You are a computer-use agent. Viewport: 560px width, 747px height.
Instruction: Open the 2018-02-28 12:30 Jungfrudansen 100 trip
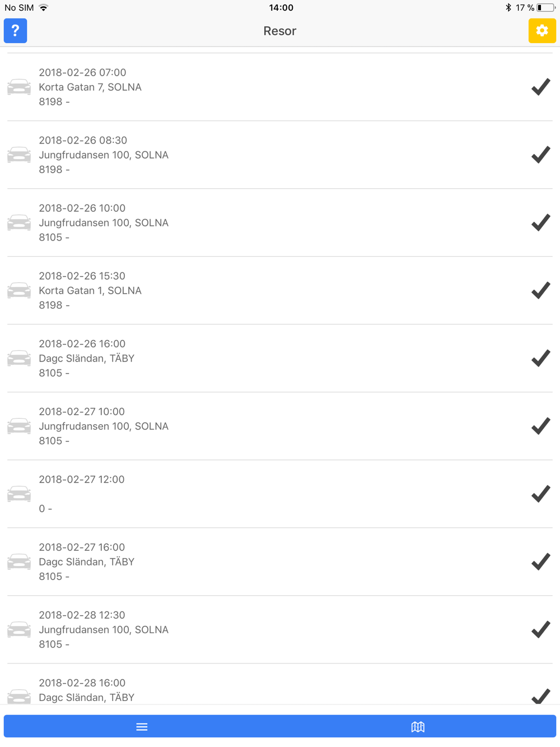pyautogui.click(x=224, y=629)
